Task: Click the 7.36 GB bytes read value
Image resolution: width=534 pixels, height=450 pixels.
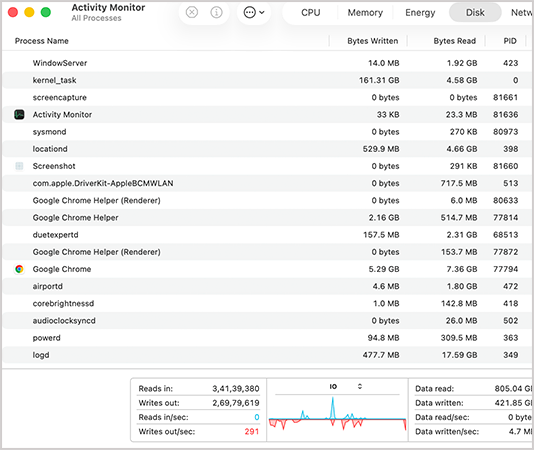Action: click(462, 269)
